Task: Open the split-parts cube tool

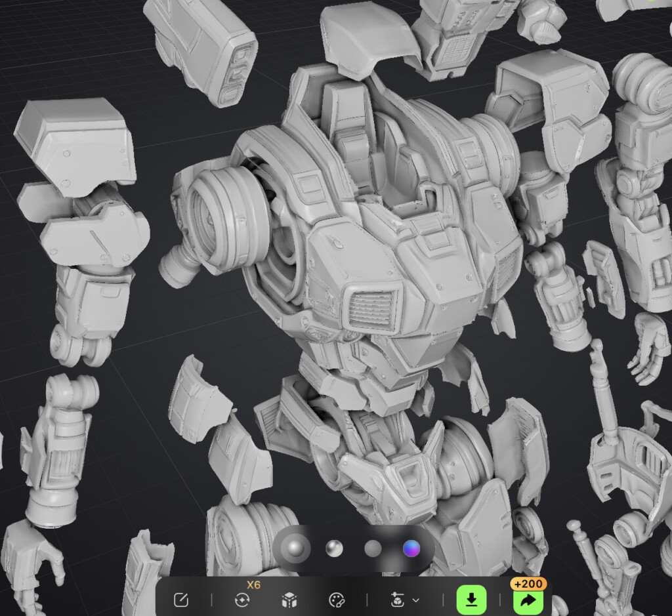Action: click(289, 600)
